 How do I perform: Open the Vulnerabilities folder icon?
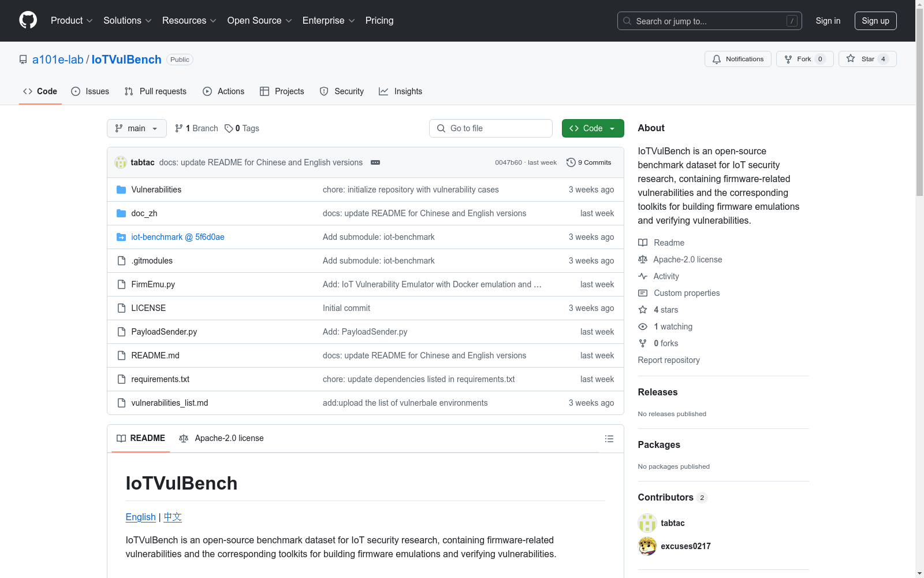click(121, 190)
